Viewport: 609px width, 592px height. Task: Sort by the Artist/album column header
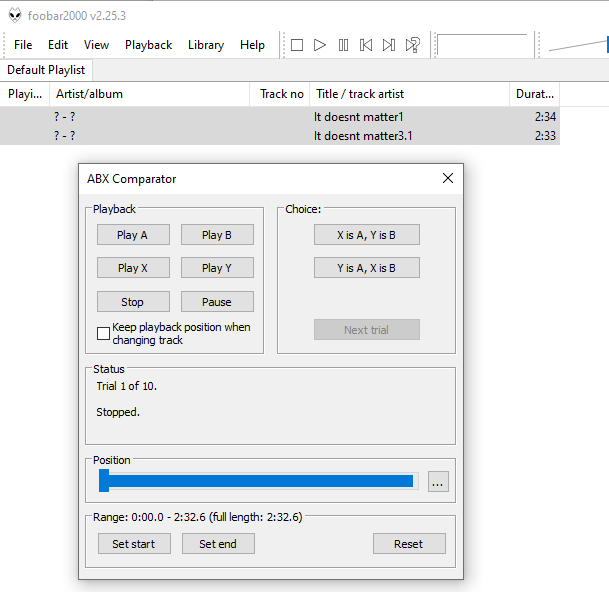coord(150,94)
